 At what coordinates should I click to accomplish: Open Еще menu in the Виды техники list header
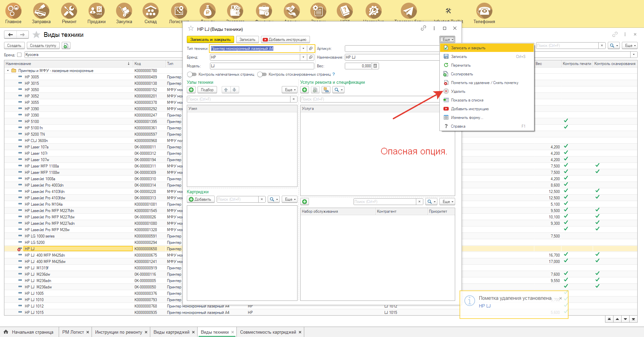(630, 46)
